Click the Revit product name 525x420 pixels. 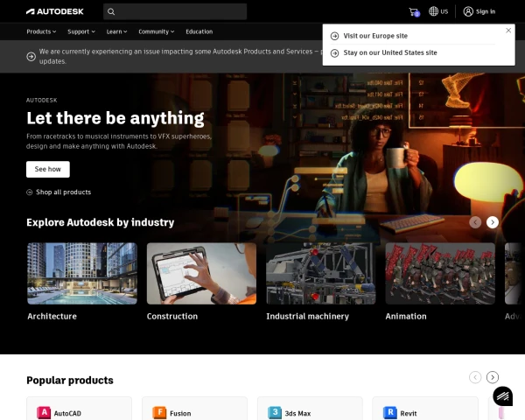point(409,414)
